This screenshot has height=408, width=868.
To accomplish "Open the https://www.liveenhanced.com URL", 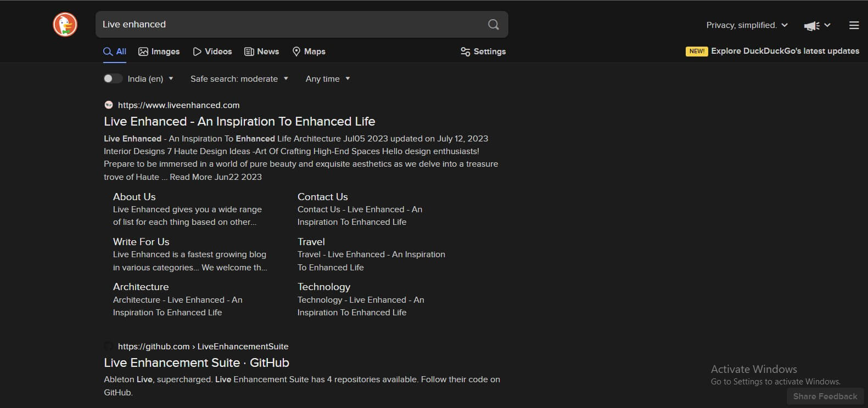I will click(x=178, y=105).
